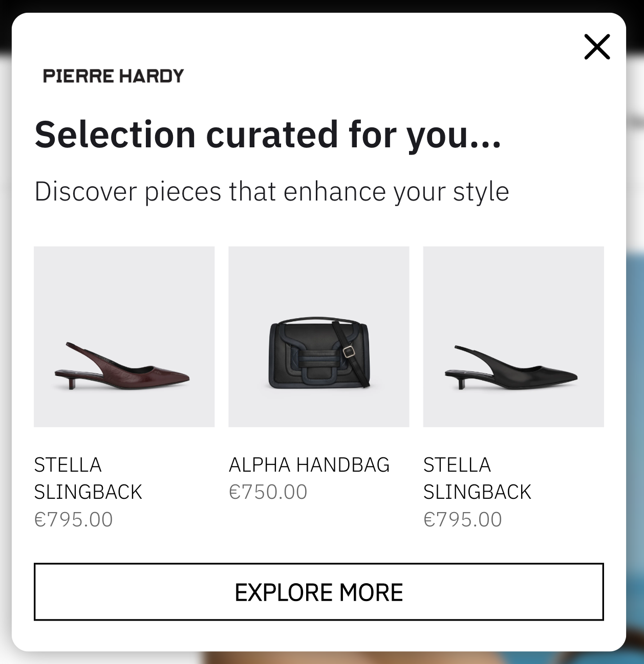Click the black Stella Slingback product image
The height and width of the screenshot is (664, 644).
513,337
